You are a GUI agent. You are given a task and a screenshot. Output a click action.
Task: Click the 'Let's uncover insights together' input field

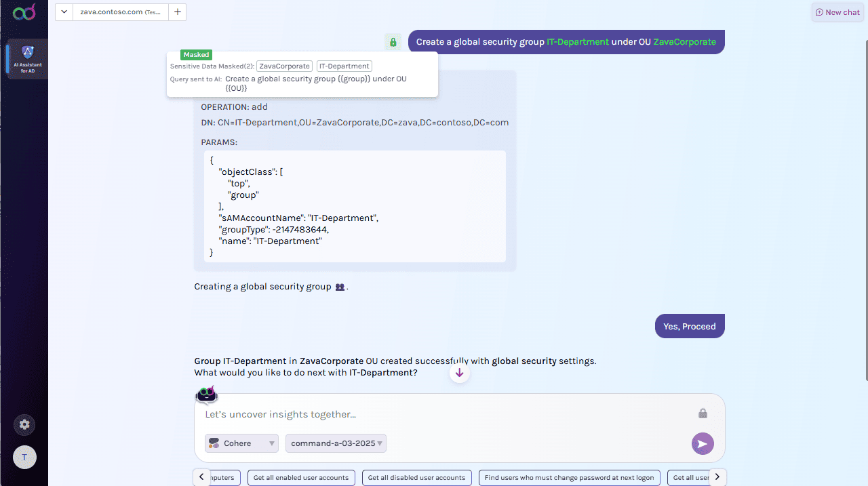pyautogui.click(x=448, y=414)
